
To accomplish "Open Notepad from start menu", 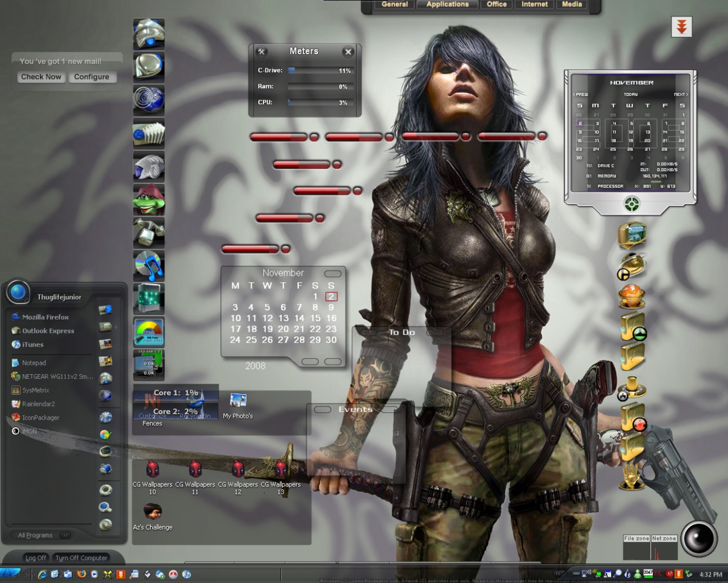I will pos(29,363).
